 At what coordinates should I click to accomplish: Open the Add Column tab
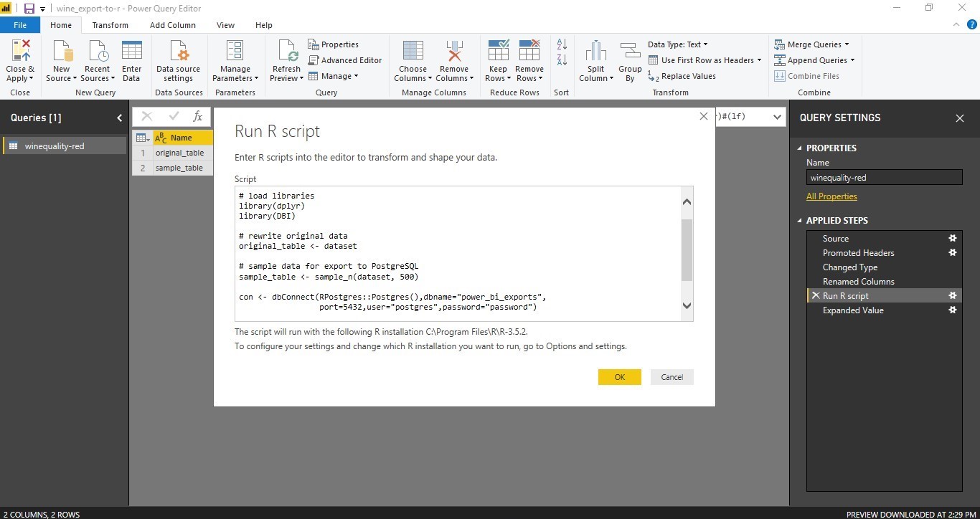(172, 25)
